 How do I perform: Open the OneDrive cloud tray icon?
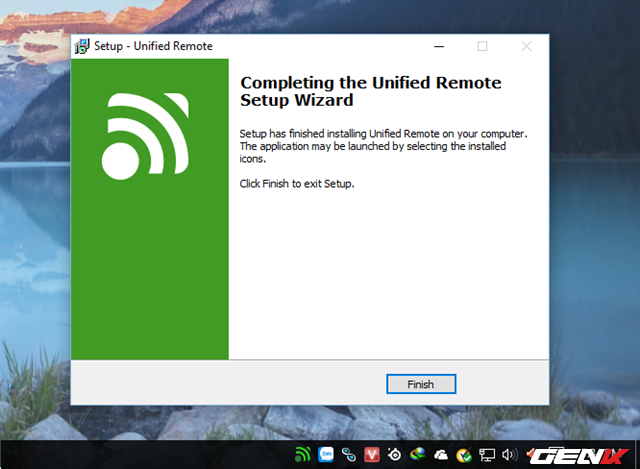pyautogui.click(x=441, y=454)
